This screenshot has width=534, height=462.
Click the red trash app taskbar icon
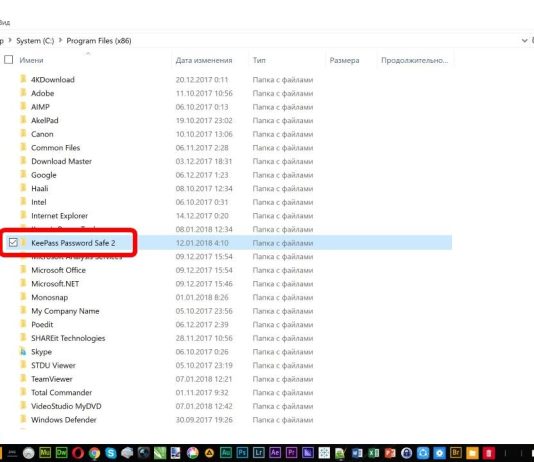488,453
